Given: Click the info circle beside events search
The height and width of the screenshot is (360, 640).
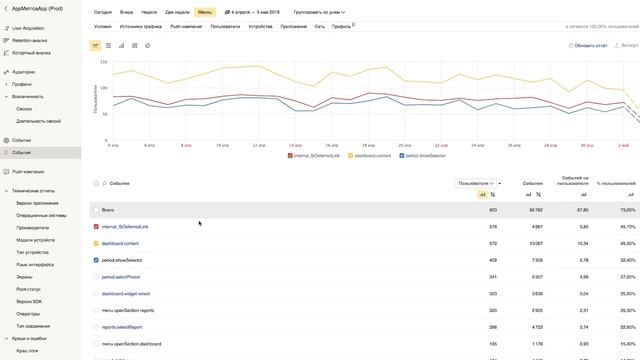Looking at the screenshot, I should 96,183.
